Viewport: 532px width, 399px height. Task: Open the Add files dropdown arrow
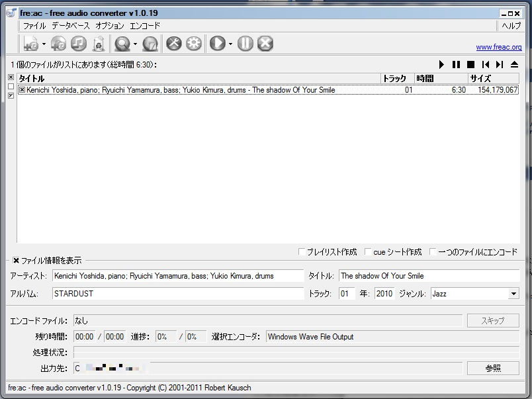coord(44,44)
